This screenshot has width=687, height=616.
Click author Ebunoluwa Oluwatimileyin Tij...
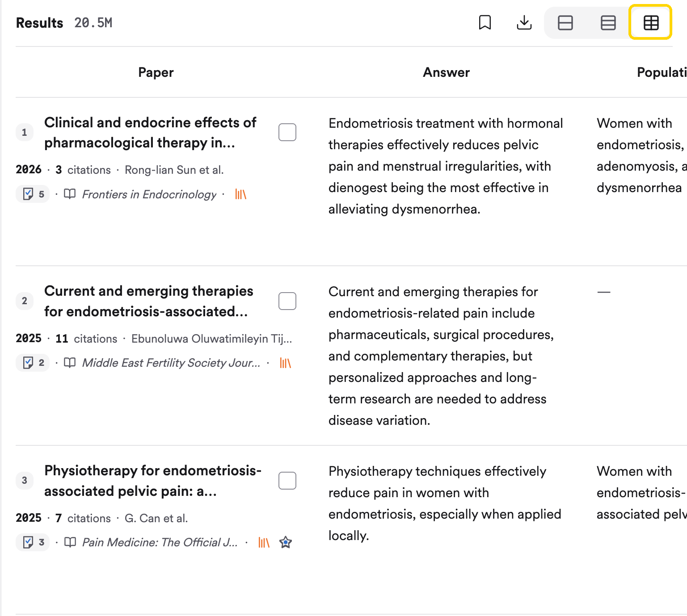pos(212,339)
